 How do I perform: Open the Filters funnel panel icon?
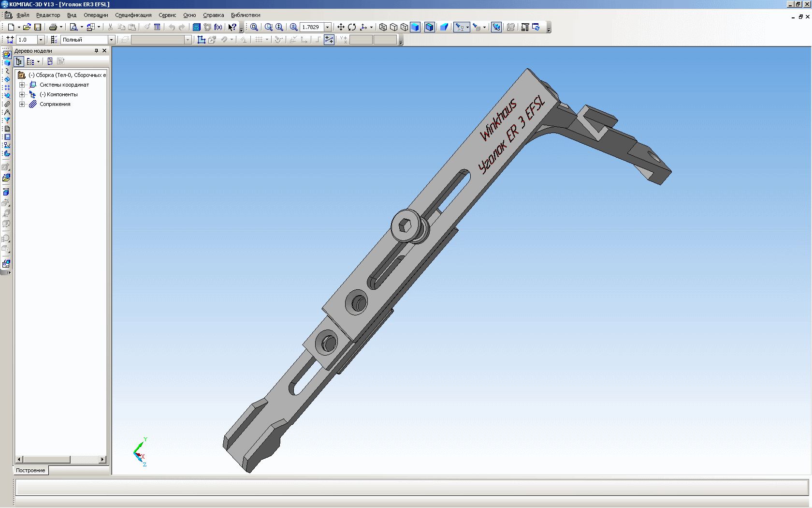(x=7, y=120)
